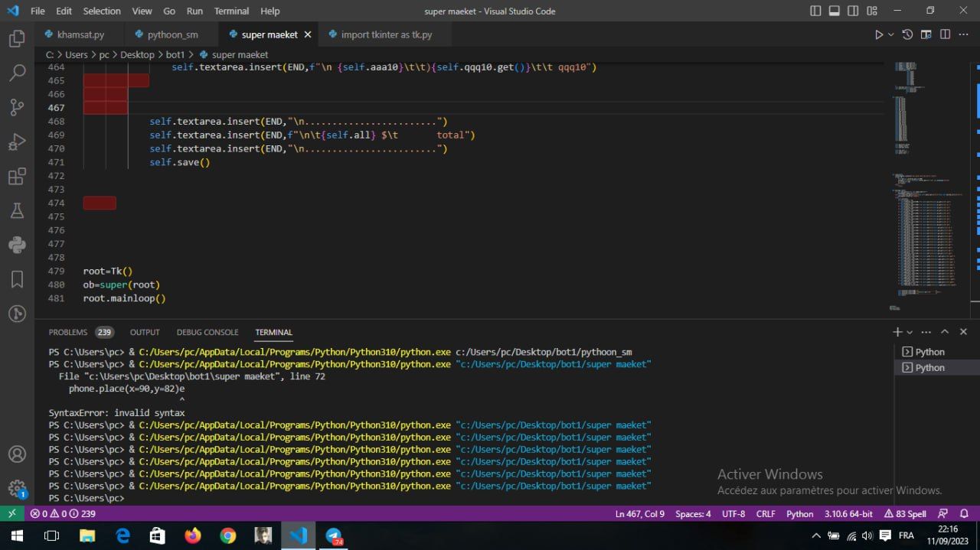Image resolution: width=980 pixels, height=550 pixels.
Task: Open the run button dropdown arrow
Action: point(891,34)
